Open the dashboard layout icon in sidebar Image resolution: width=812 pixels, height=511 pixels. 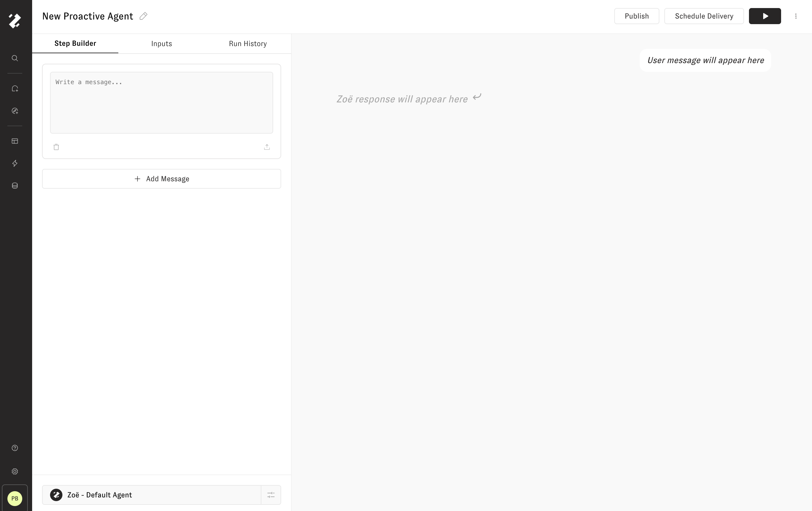click(x=15, y=141)
